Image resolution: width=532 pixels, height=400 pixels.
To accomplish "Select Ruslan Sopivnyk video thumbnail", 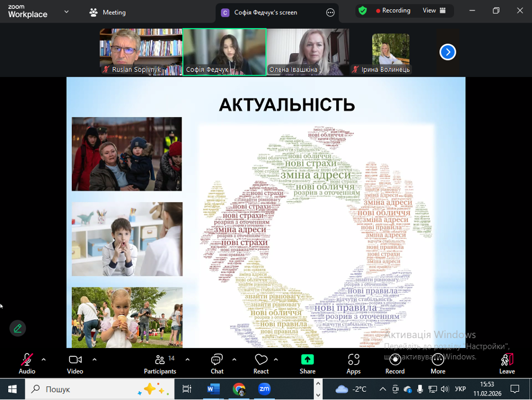I will pos(141,52).
